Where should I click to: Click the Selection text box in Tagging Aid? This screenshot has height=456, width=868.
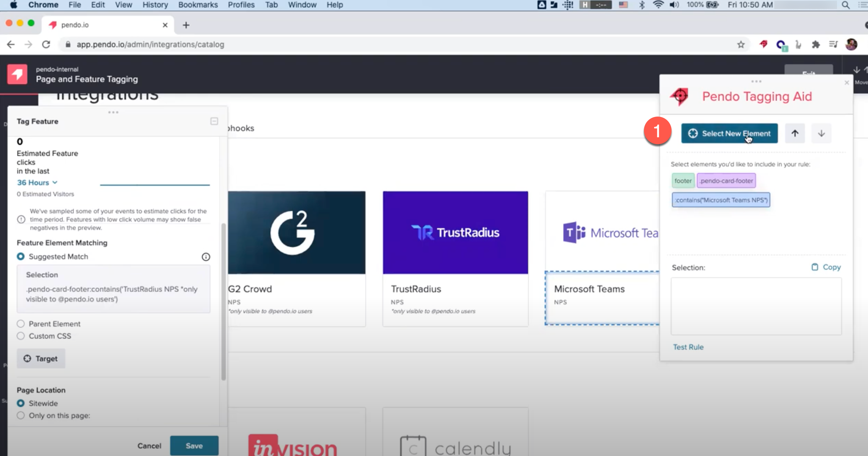(756, 306)
